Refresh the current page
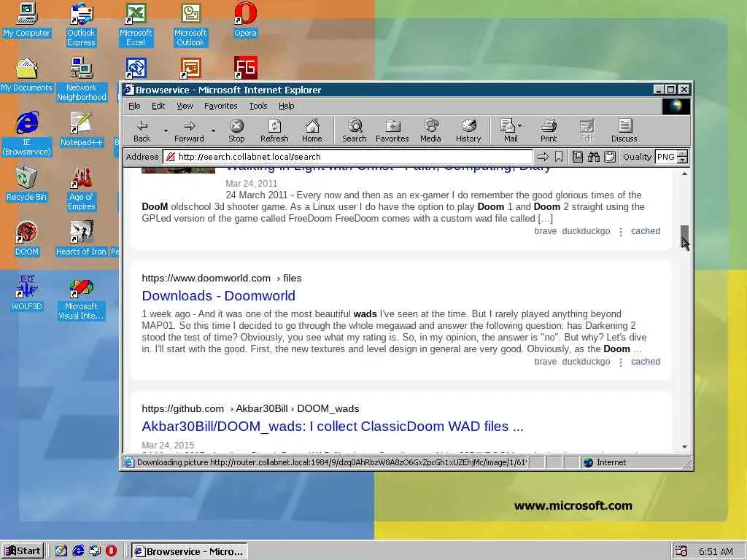 point(274,131)
